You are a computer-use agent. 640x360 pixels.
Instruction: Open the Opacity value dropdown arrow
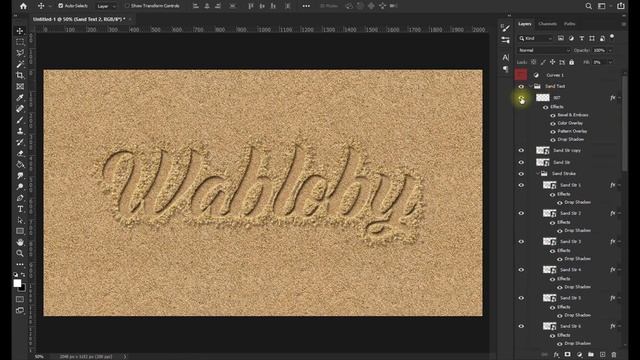point(610,50)
